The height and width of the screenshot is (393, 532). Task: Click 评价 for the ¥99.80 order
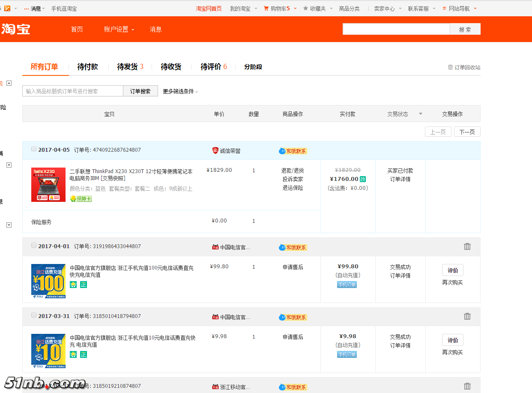[453, 270]
